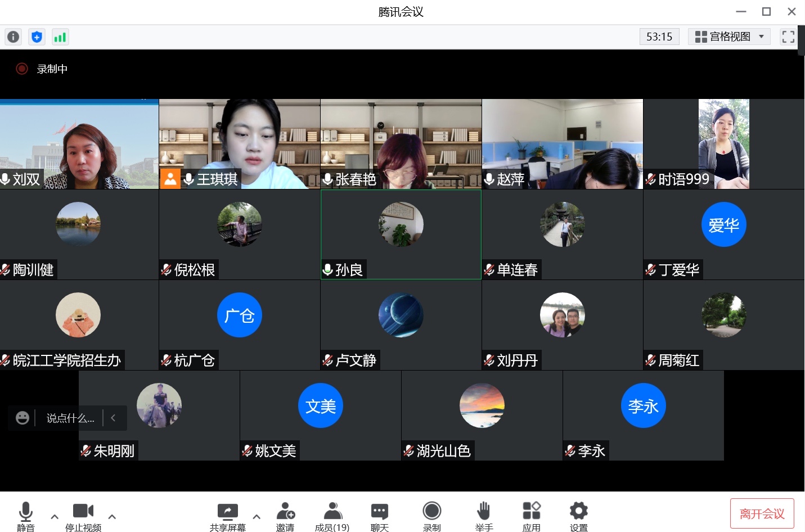Open the Invite (邀请) icon

pos(285,516)
